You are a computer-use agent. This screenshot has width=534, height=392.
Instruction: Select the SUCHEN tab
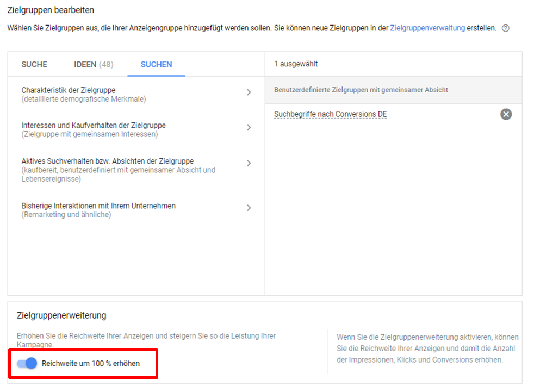pyautogui.click(x=156, y=64)
